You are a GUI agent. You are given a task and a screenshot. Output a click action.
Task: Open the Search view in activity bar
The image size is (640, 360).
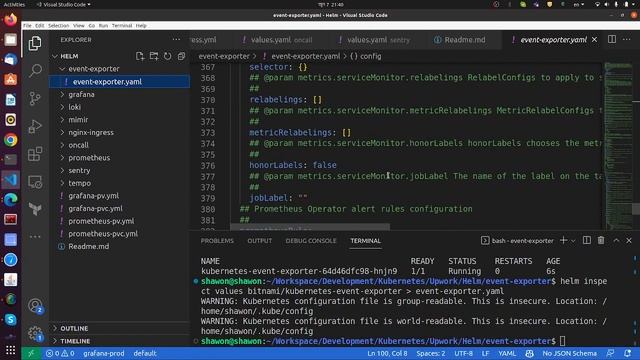click(35, 71)
